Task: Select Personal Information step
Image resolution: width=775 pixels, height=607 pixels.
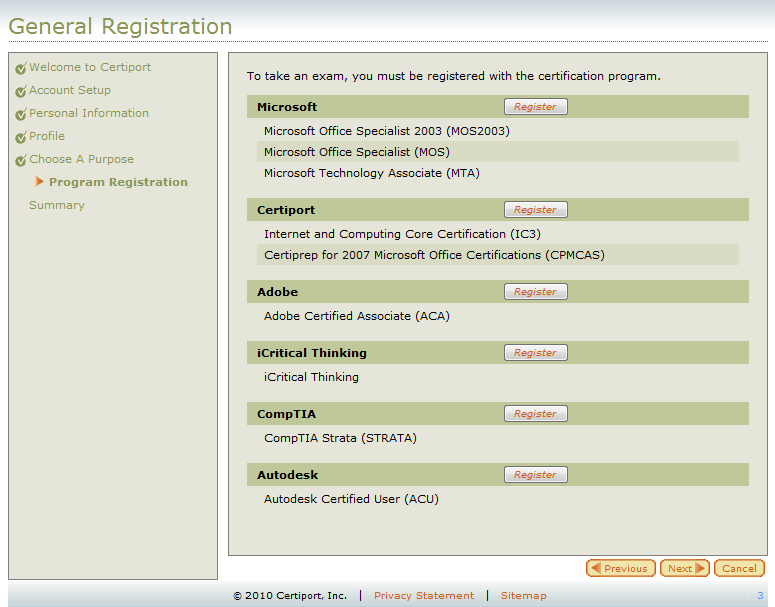Action: click(89, 113)
